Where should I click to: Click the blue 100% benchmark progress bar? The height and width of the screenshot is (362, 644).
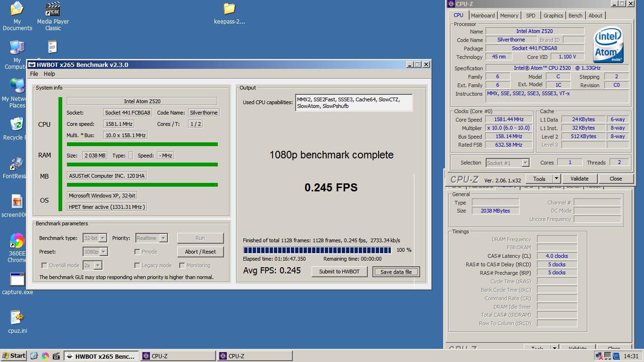coord(317,250)
